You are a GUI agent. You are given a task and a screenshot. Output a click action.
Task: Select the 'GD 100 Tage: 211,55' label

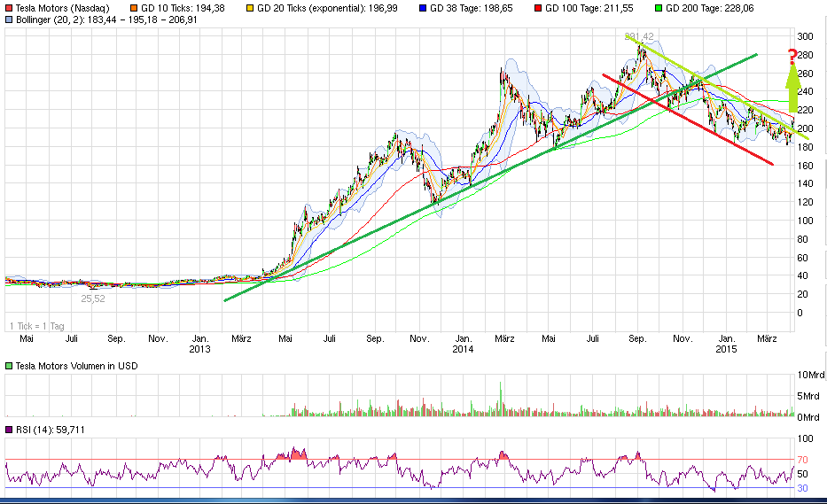pyautogui.click(x=589, y=9)
